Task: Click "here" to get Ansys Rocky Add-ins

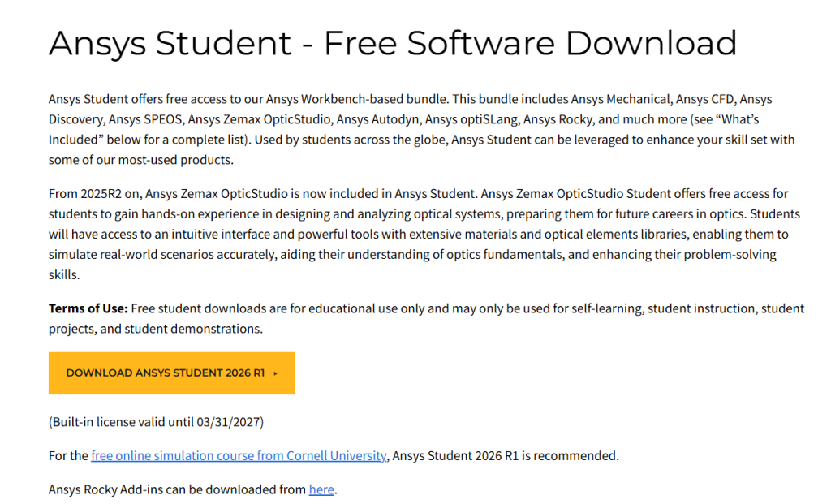Action: pyautogui.click(x=321, y=489)
